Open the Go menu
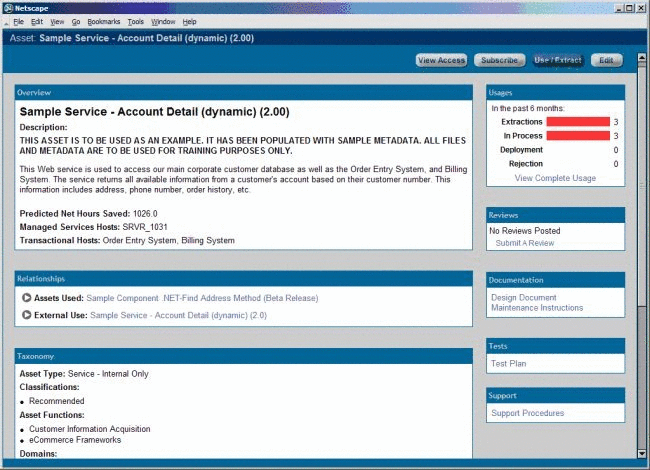The height and width of the screenshot is (470, 650). coord(76,22)
